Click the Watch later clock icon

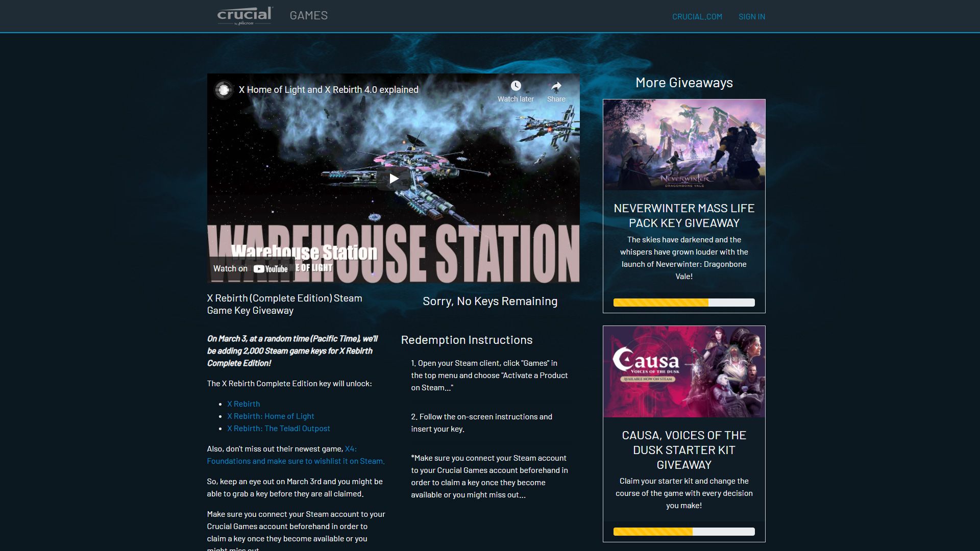[x=516, y=86]
